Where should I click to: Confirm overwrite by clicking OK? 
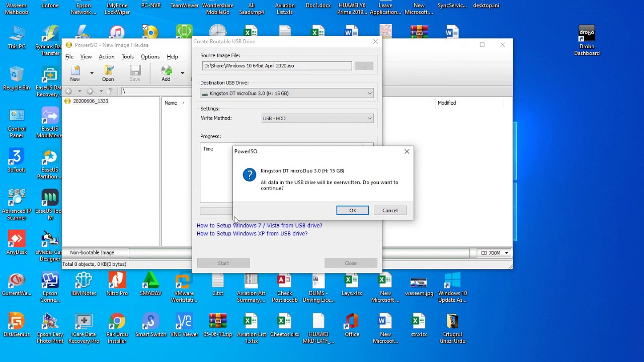pos(352,211)
